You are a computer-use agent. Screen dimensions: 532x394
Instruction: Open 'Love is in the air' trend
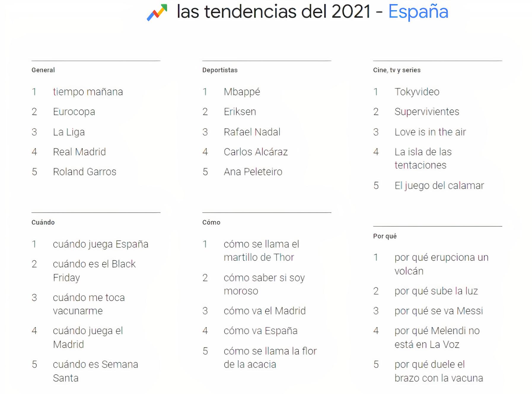pyautogui.click(x=430, y=132)
